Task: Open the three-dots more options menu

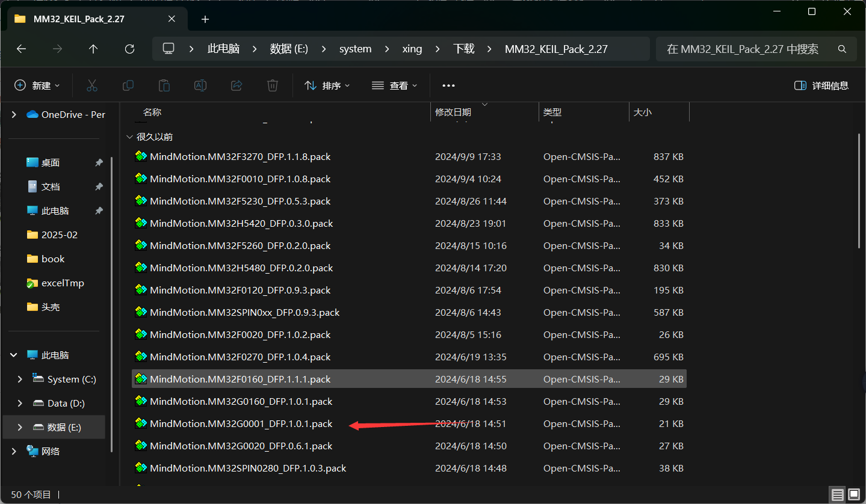Action: pyautogui.click(x=448, y=85)
